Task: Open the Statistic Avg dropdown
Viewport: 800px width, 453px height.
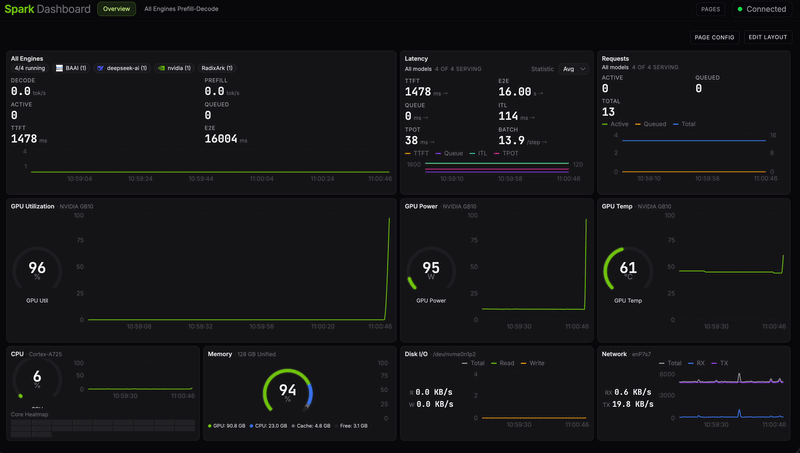Action: coord(573,69)
